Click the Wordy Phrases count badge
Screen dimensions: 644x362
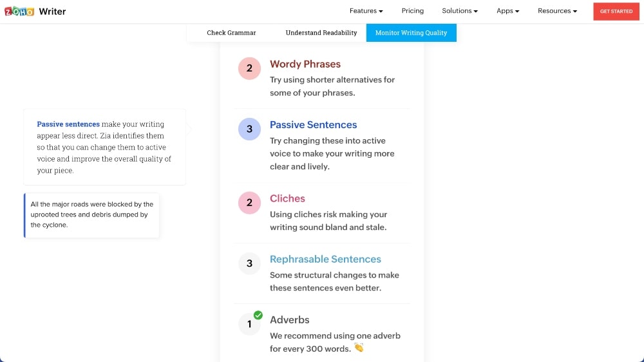249,68
